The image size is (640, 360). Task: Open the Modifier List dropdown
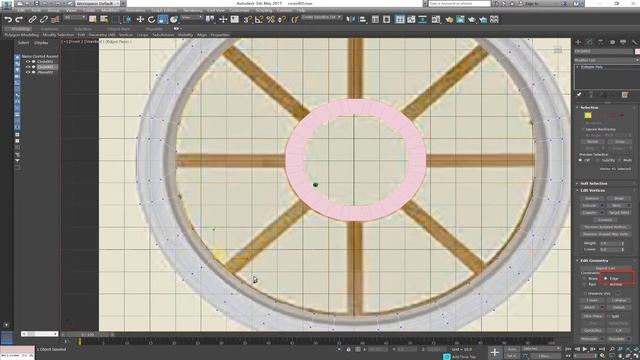pos(607,60)
